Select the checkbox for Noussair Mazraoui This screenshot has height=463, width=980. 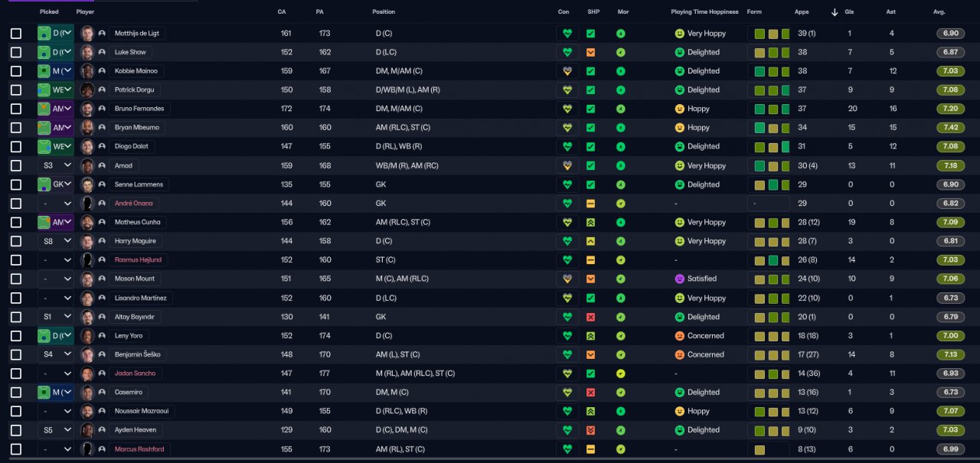(x=16, y=411)
